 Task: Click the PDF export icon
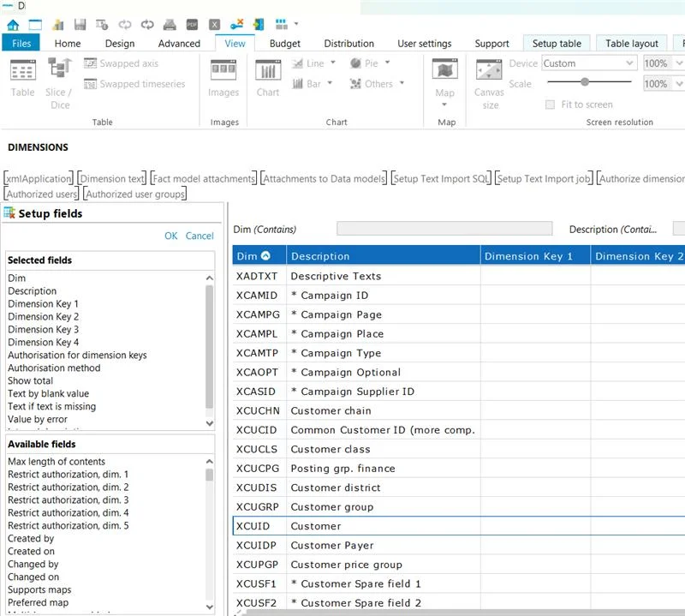(192, 25)
